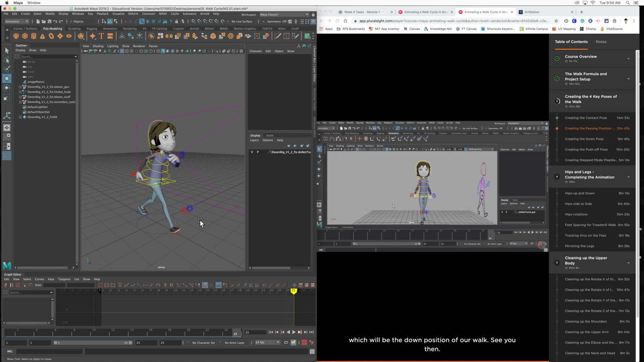The width and height of the screenshot is (644, 362).
Task: Select the polygon cube tool on the shelf
Action: tap(25, 36)
